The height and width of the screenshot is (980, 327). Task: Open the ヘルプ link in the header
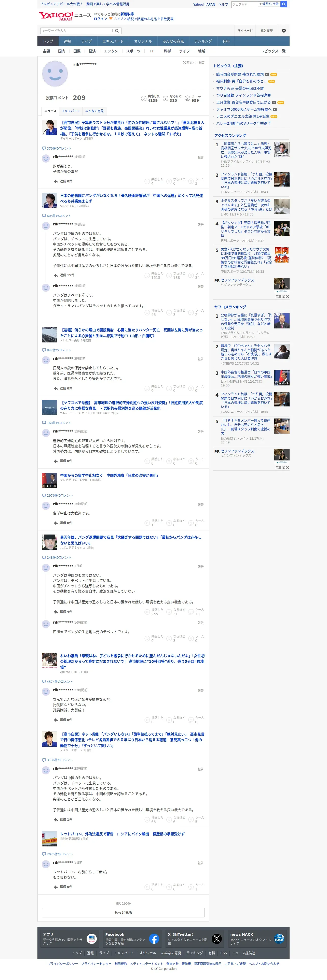click(223, 5)
